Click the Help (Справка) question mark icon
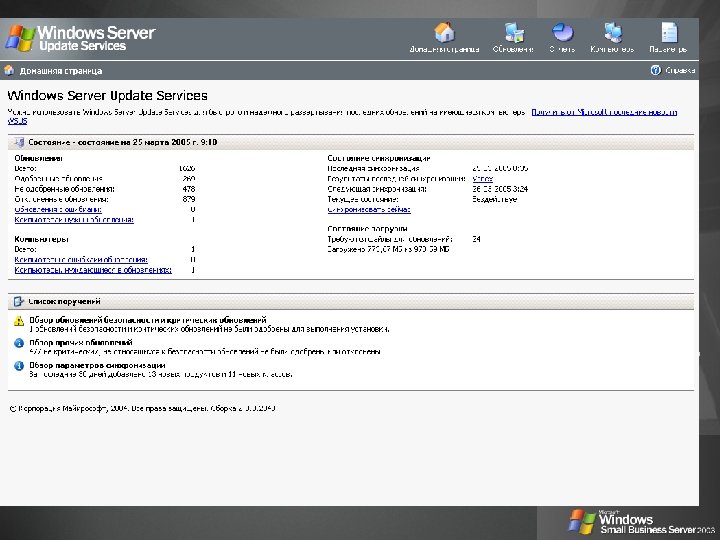The height and width of the screenshot is (540, 720). pyautogui.click(x=656, y=71)
